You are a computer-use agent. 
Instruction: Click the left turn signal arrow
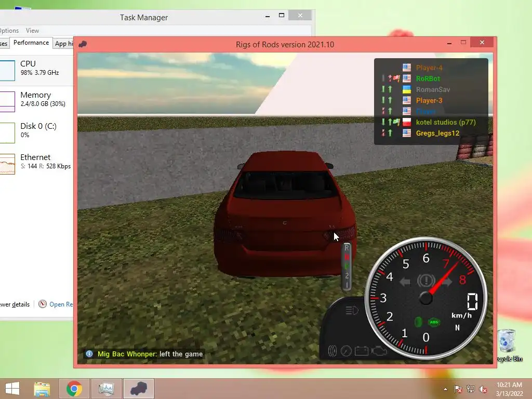pyautogui.click(x=405, y=282)
